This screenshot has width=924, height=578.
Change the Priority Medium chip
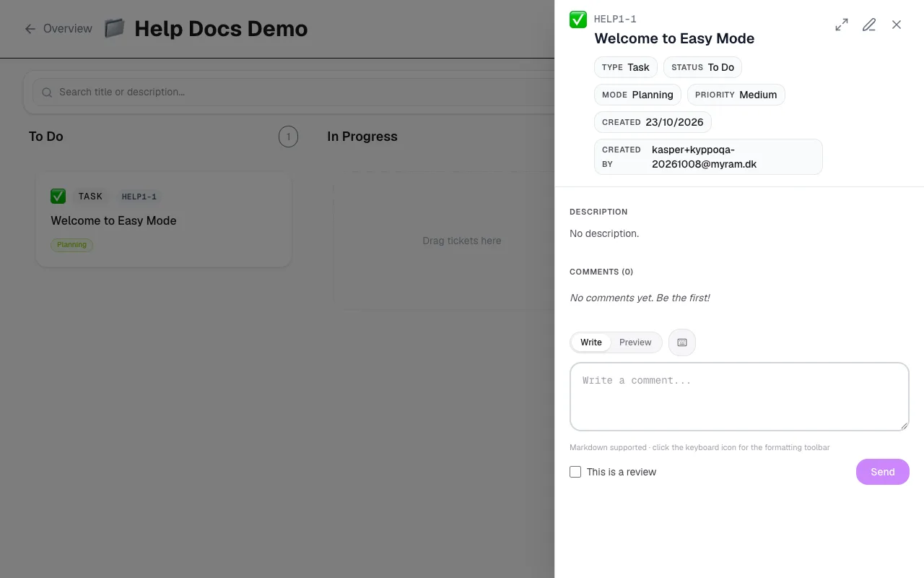click(736, 95)
